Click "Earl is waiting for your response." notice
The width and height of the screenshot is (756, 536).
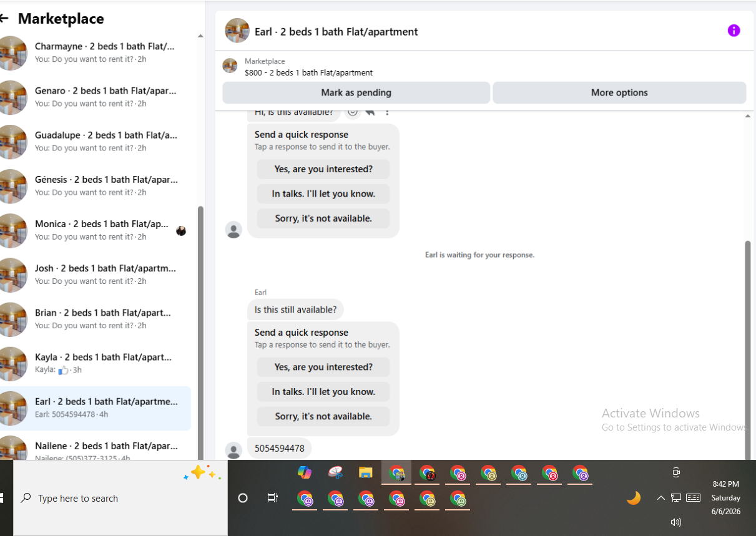[479, 255]
